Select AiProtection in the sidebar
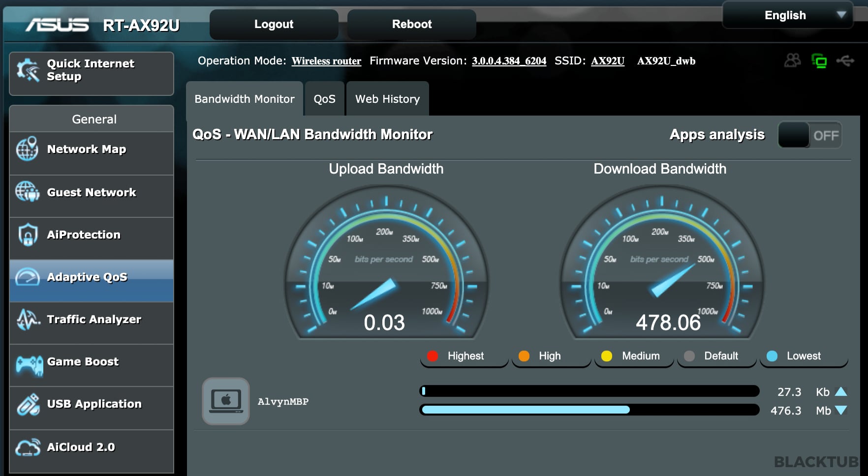868x476 pixels. coord(92,238)
